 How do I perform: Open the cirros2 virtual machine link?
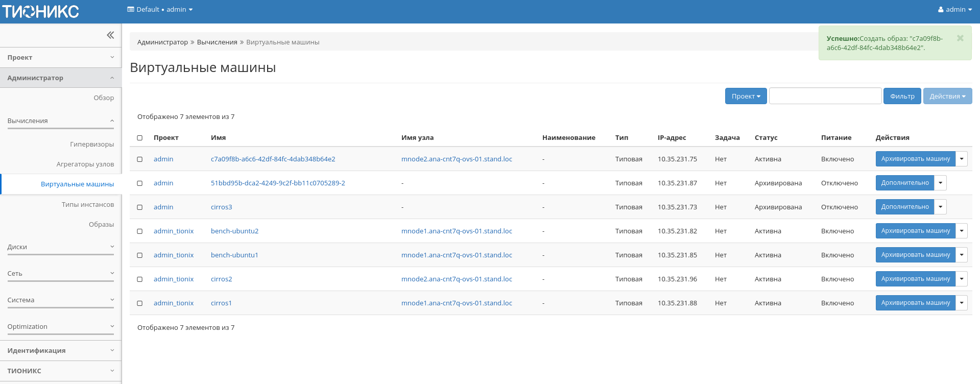click(221, 279)
